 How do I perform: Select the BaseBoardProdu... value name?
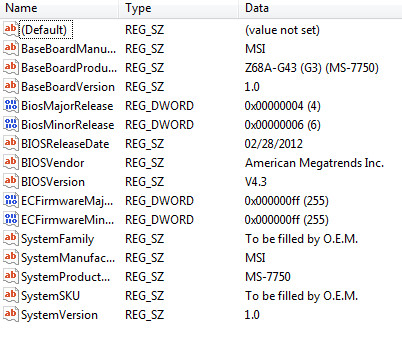click(69, 68)
